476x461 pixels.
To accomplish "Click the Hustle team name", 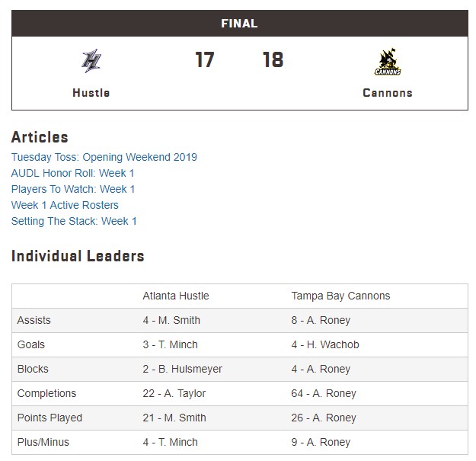I will tap(91, 93).
